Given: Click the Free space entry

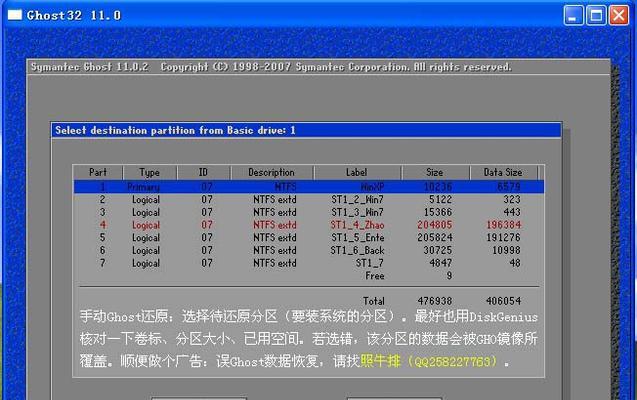Looking at the screenshot, I should [375, 276].
